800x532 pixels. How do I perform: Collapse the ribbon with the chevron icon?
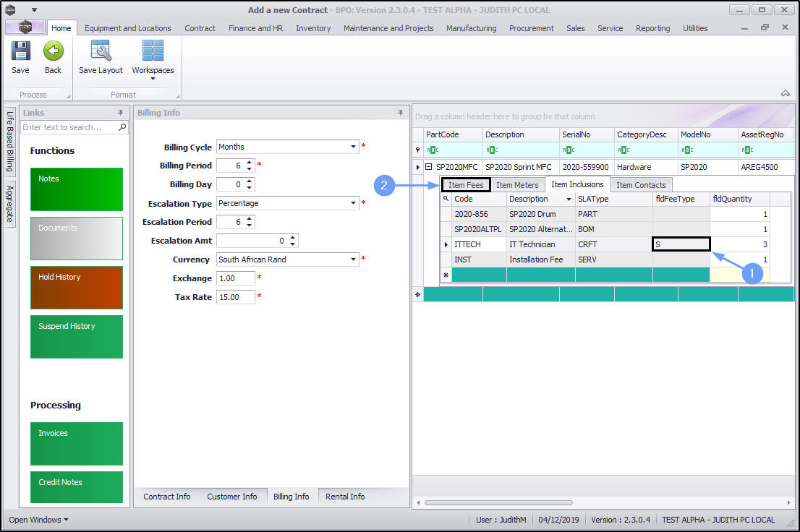[785, 93]
